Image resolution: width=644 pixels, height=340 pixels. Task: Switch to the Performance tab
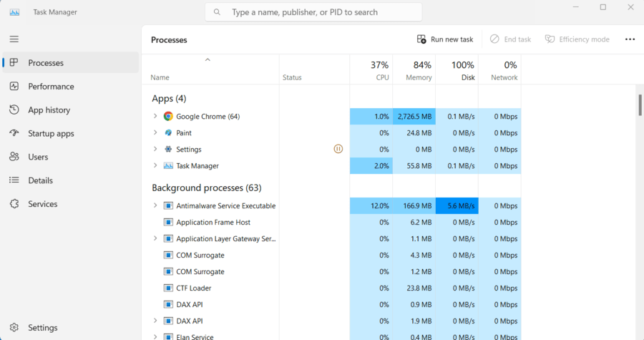[x=51, y=87]
